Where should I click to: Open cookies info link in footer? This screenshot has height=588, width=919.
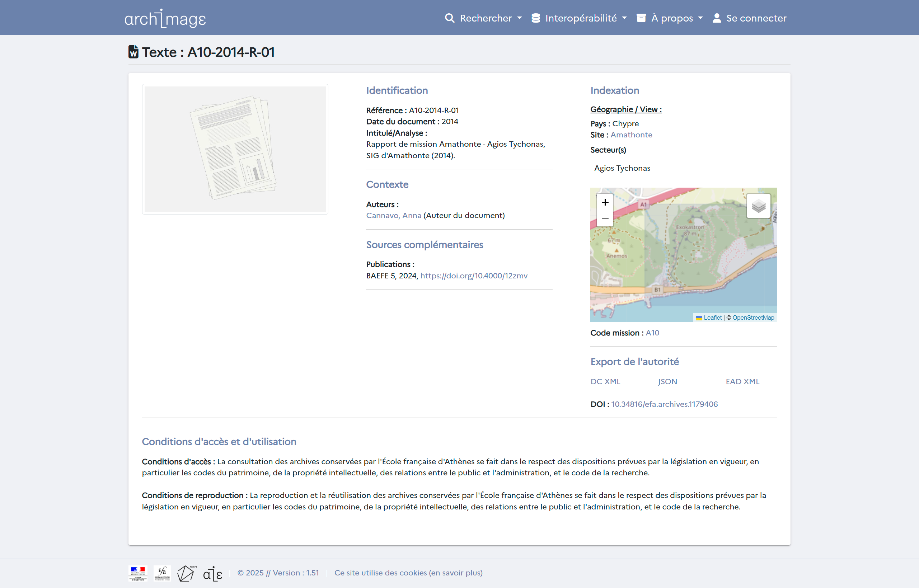tap(408, 573)
